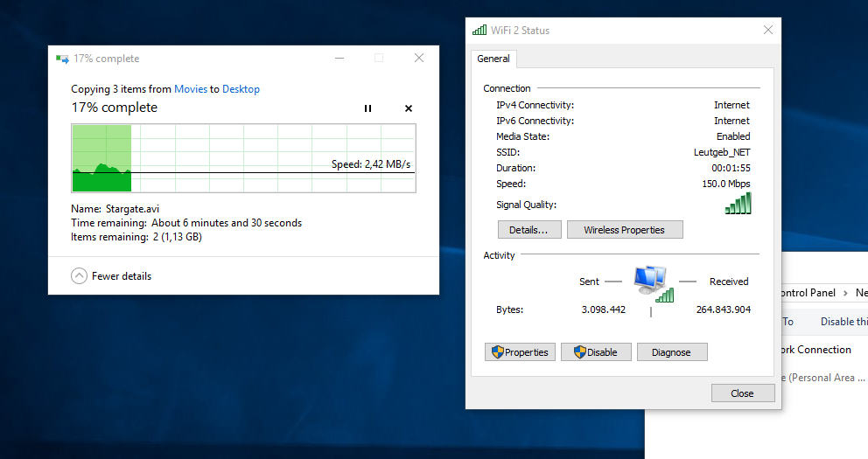
Task: Click the copy speed graph area
Action: [243, 158]
